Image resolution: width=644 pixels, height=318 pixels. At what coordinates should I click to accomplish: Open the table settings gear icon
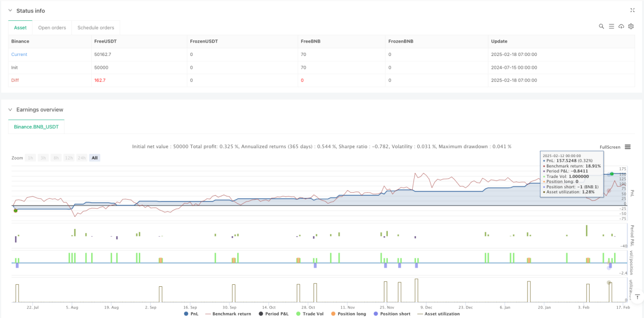click(x=631, y=26)
